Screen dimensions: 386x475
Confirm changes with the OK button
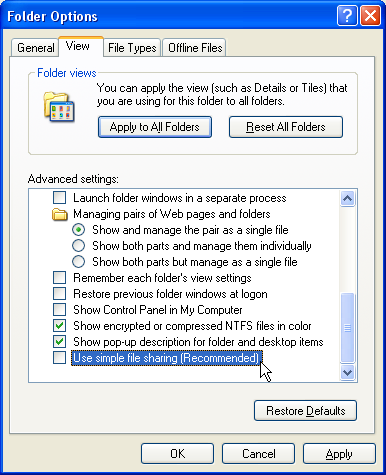177,454
